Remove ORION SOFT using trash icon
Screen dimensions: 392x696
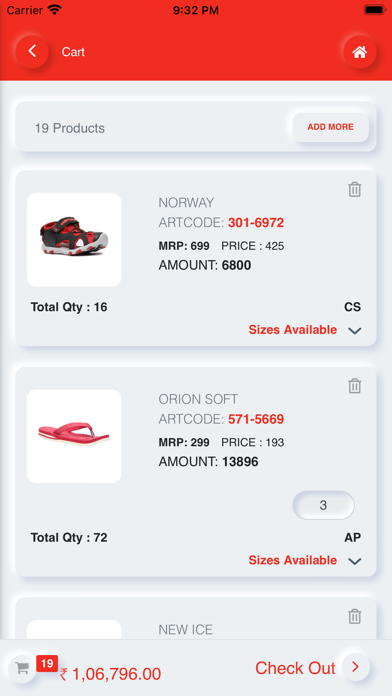[x=354, y=386]
